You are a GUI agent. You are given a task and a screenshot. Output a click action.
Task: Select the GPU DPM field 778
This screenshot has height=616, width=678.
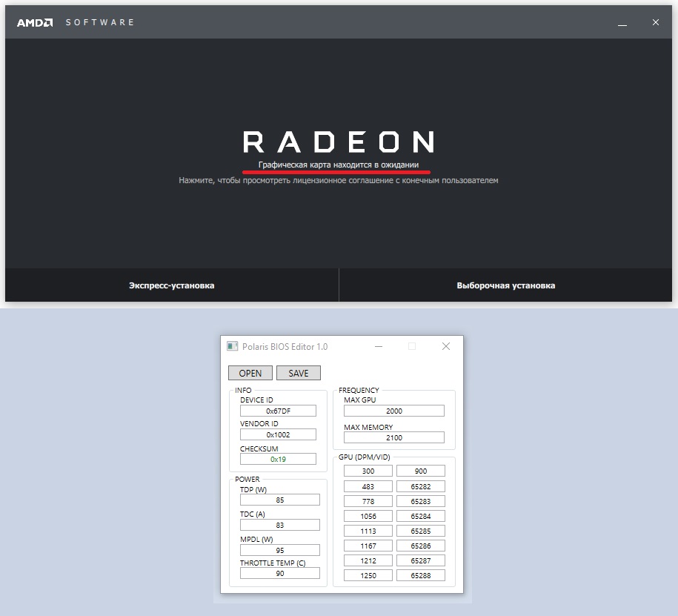click(368, 501)
